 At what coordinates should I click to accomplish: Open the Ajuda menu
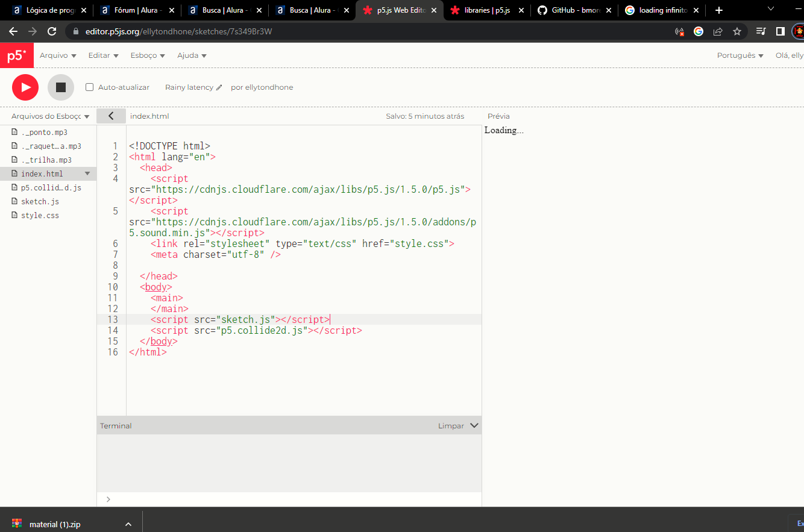click(192, 55)
